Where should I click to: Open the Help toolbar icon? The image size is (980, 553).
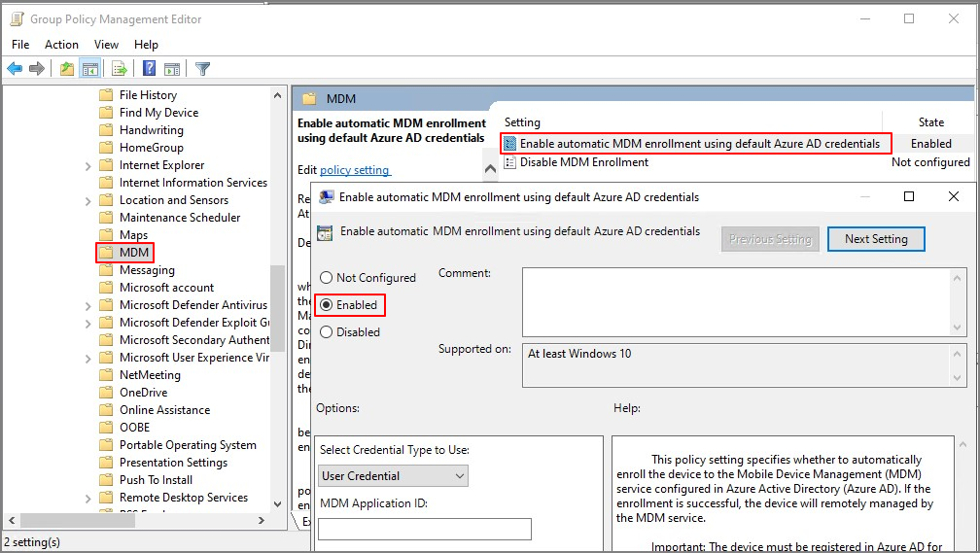point(149,68)
